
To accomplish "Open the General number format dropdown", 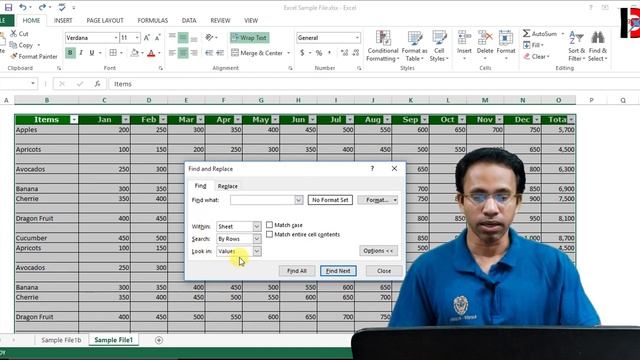I will click(x=357, y=38).
